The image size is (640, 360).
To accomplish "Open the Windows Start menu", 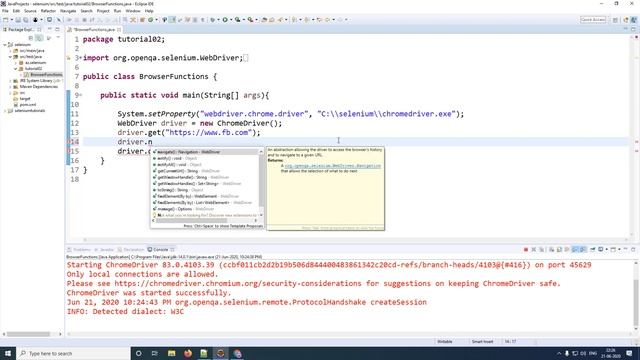I will [x=8, y=353].
